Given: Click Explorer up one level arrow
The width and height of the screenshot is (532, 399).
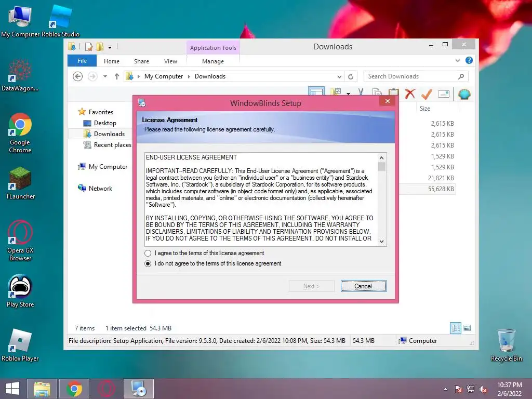Looking at the screenshot, I should point(117,76).
